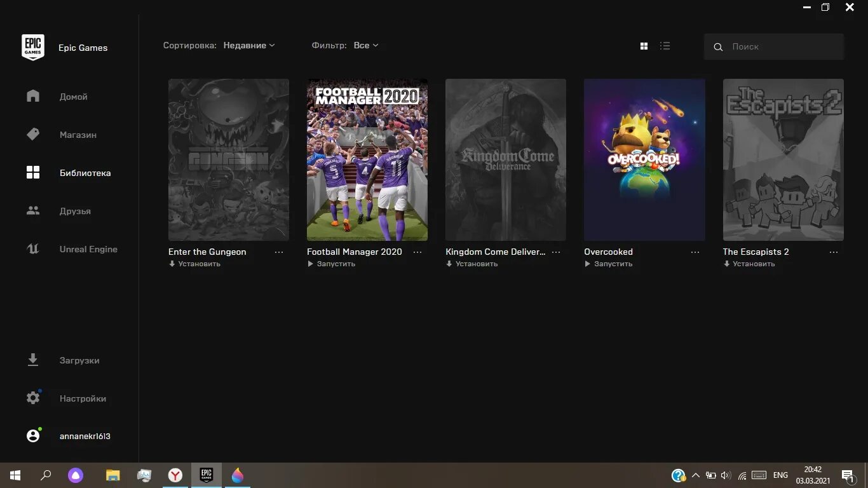Switch to grid view
The width and height of the screenshot is (868, 488).
pos(644,46)
